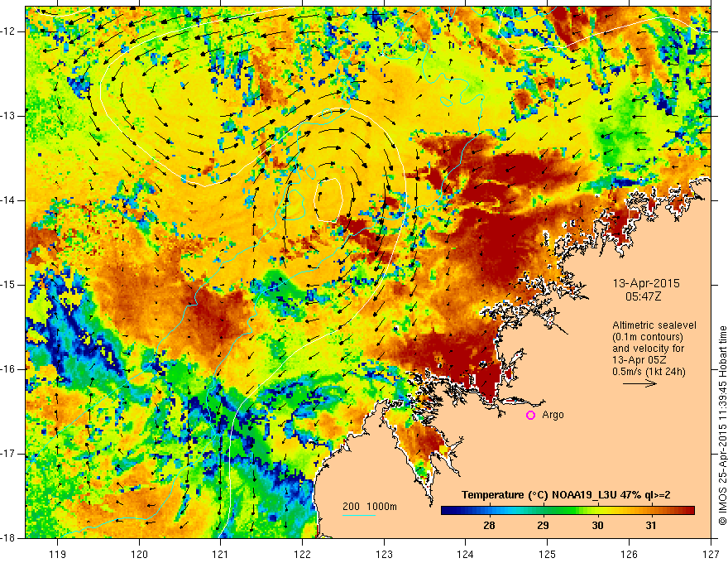Click longitude label 127 on bottom axis

pyautogui.click(x=711, y=554)
